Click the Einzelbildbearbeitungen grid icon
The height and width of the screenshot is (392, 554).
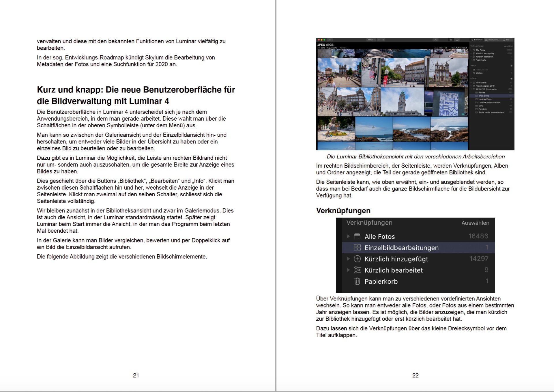(357, 247)
